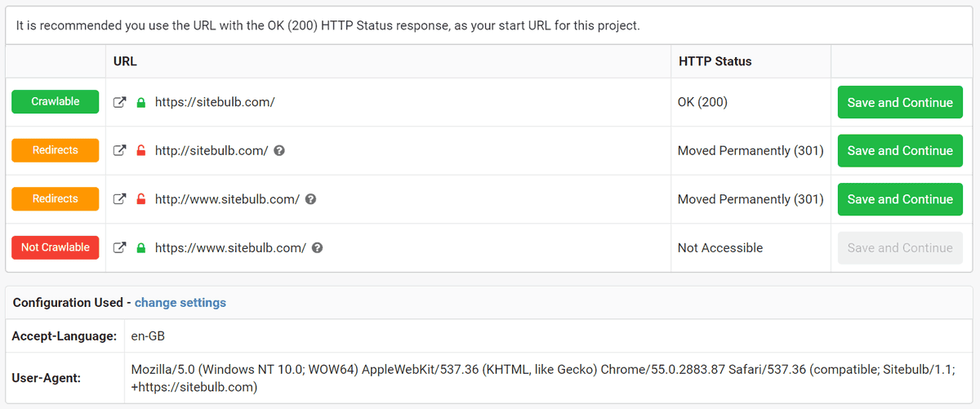The width and height of the screenshot is (980, 409).
Task: Click the https://sitebulb.com/ URL text
Action: [215, 103]
